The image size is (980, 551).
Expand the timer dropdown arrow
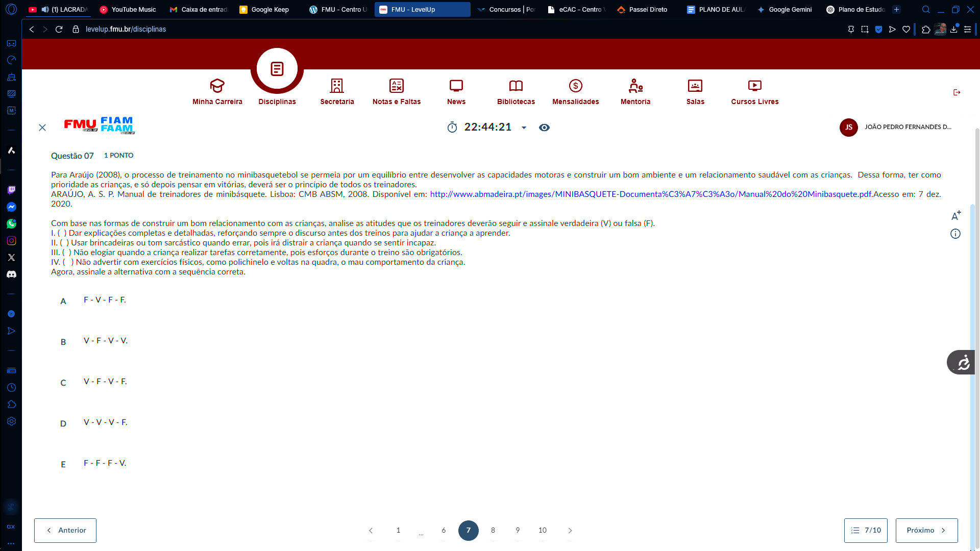[x=524, y=128]
